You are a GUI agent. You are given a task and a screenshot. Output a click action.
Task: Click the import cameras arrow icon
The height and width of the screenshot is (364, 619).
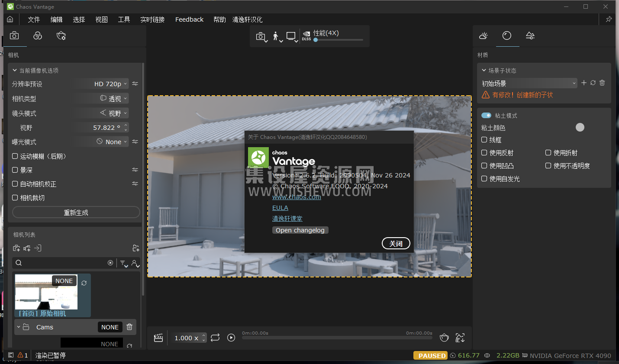pyautogui.click(x=38, y=248)
